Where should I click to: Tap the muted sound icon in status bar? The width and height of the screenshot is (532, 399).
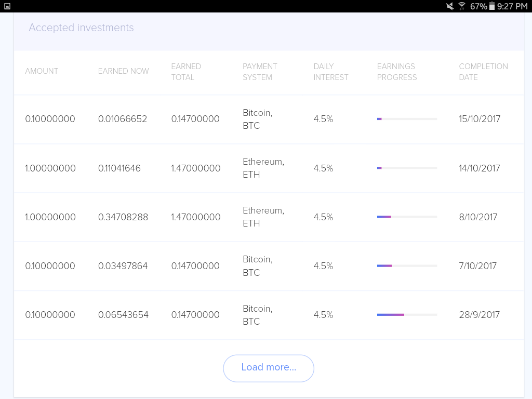(x=450, y=6)
